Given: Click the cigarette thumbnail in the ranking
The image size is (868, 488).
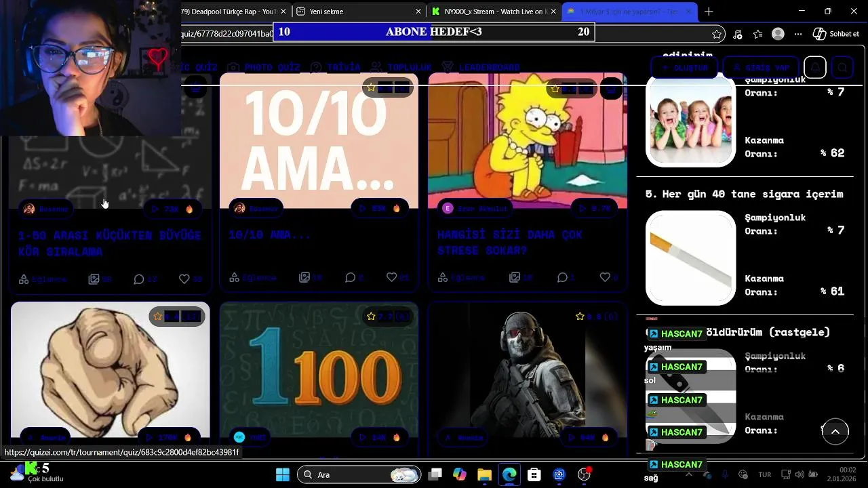Looking at the screenshot, I should (x=690, y=258).
